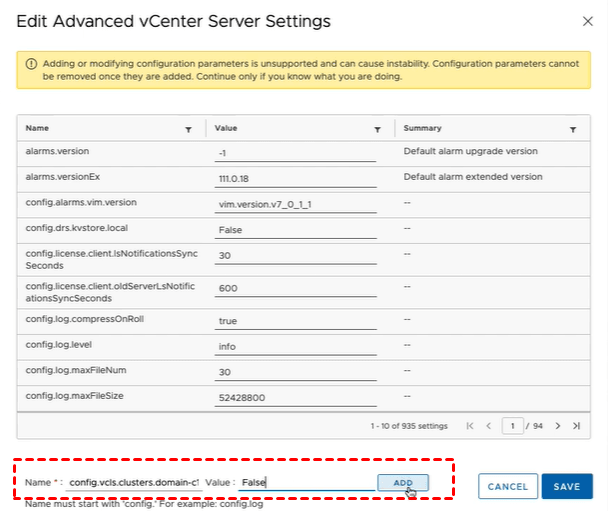Edit value field for alarms.version
Viewport: 608px width, 511px height.
pos(295,154)
